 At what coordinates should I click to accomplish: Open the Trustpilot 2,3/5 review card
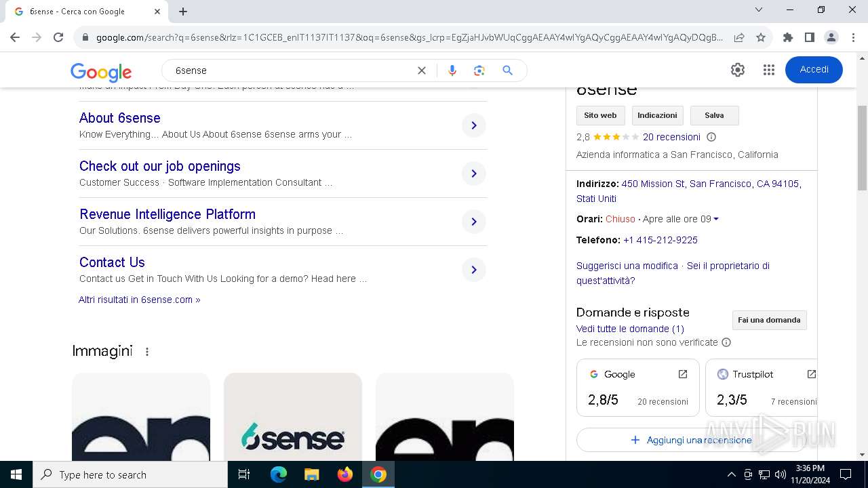click(x=762, y=388)
